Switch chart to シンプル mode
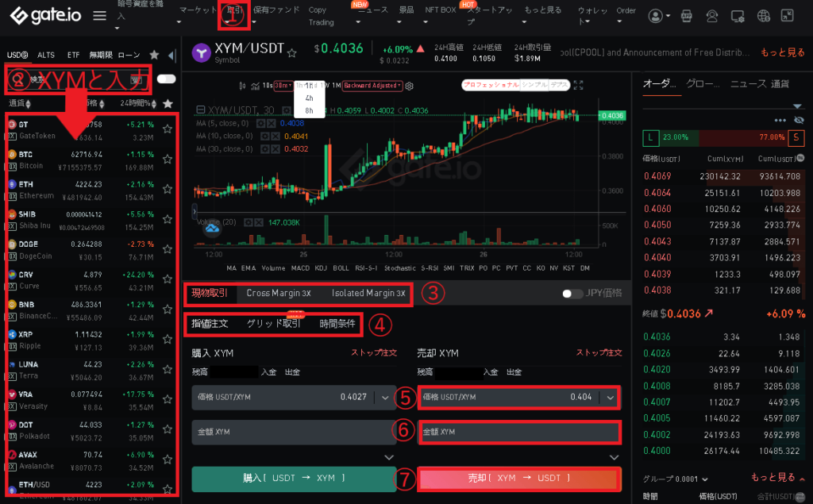 [534, 85]
